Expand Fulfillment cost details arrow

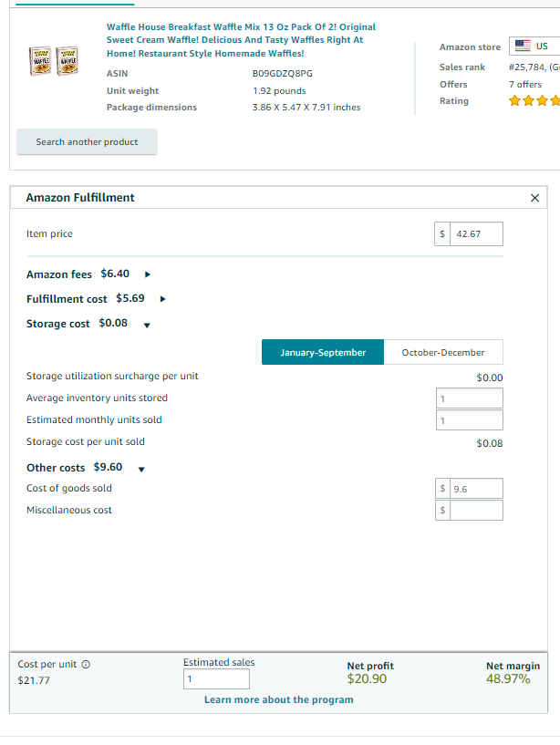click(162, 299)
